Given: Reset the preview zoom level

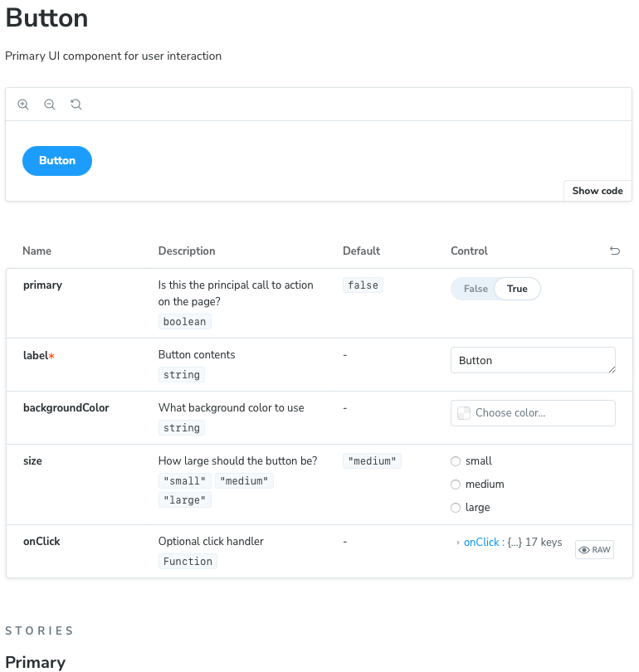Looking at the screenshot, I should point(76,105).
